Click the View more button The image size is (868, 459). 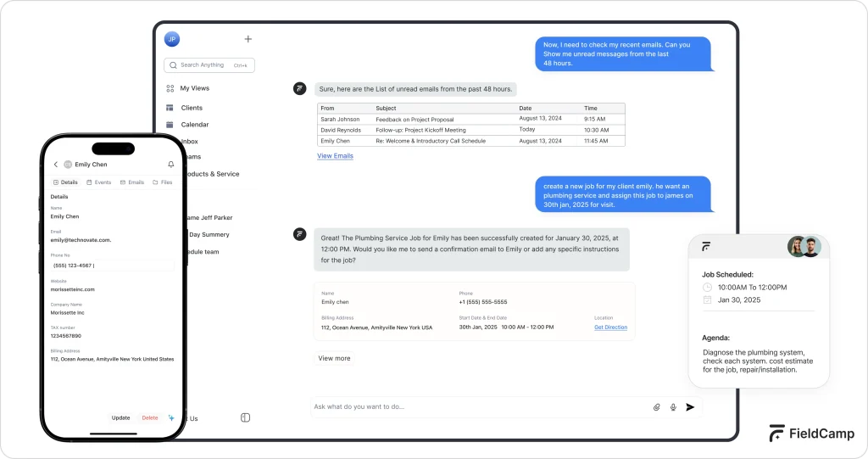[x=334, y=358]
